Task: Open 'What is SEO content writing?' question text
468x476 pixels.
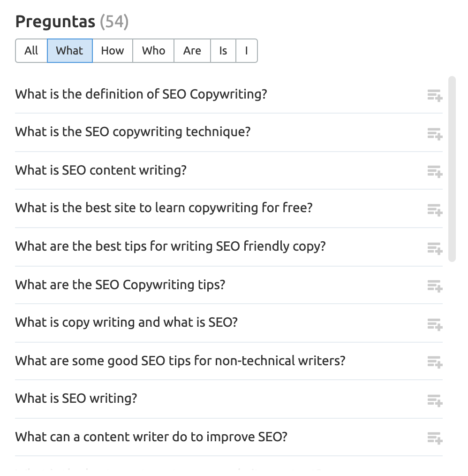Action: coord(101,170)
